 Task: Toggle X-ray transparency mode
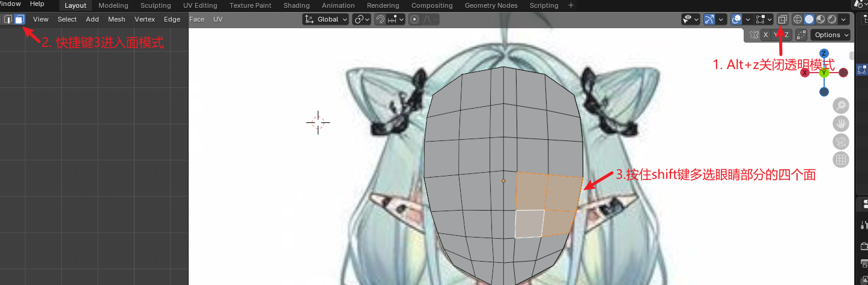pos(782,19)
